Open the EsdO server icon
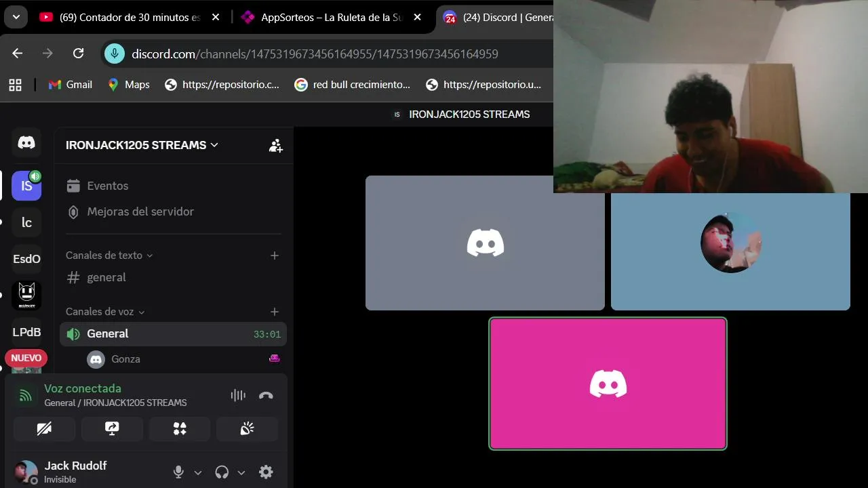Viewport: 868px width, 488px height. (x=26, y=259)
